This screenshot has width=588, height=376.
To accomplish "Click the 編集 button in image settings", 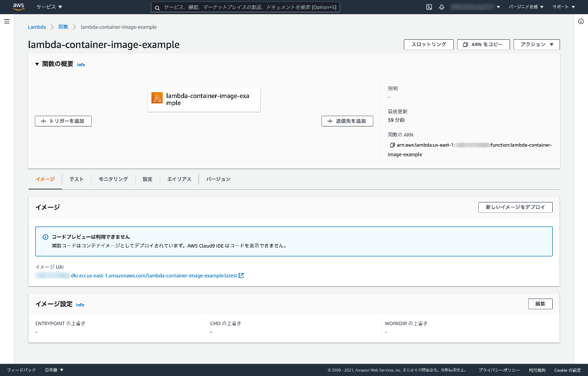I will 540,304.
